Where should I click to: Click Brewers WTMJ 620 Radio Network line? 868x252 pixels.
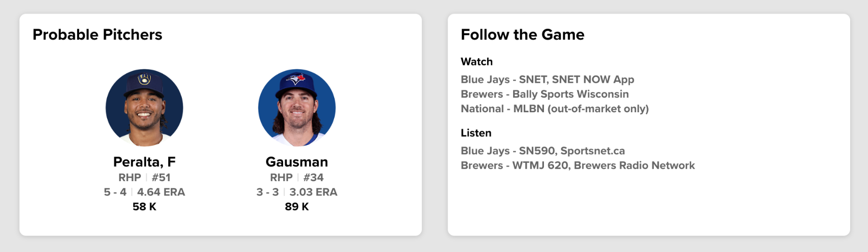pos(578,165)
